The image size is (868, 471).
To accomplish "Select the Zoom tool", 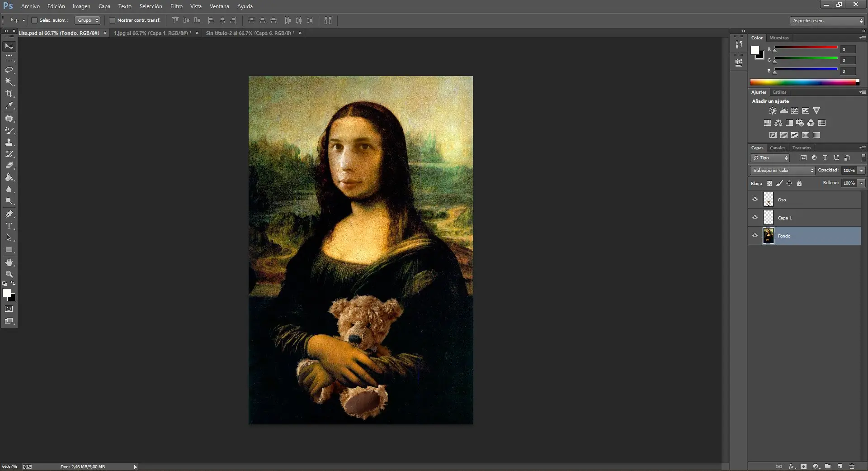I will [9, 274].
